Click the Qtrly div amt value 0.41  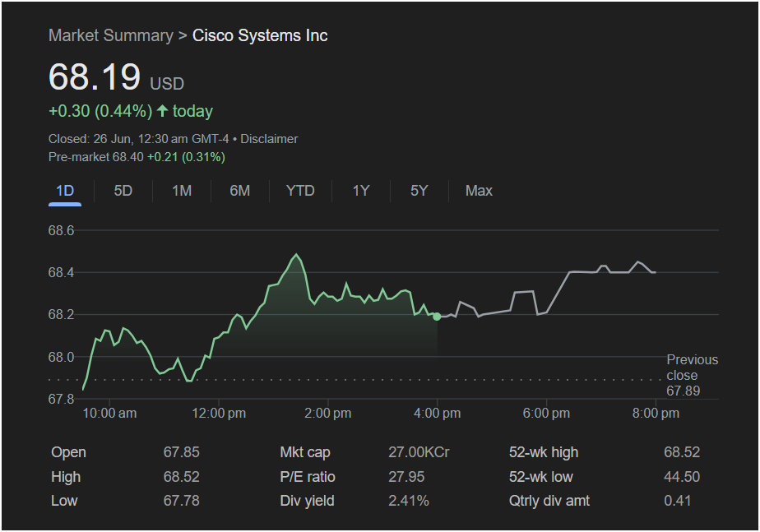coord(678,501)
